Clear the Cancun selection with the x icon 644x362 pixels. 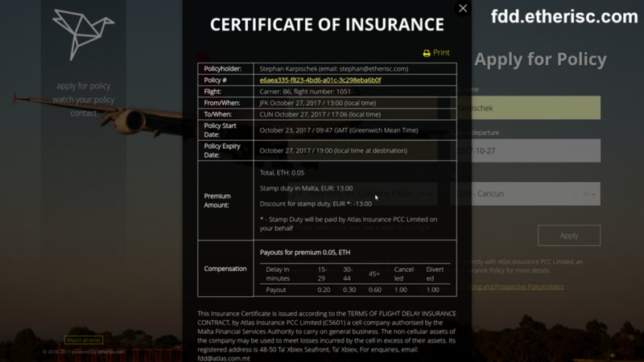586,194
